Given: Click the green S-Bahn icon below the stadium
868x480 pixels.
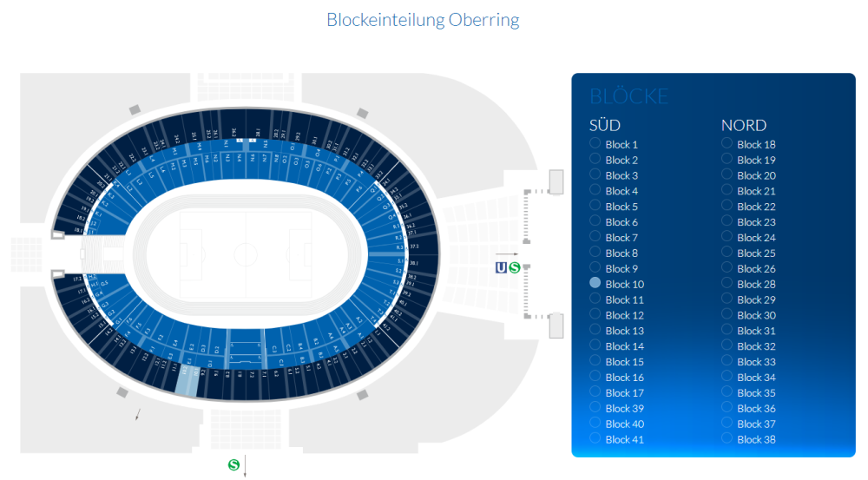Looking at the screenshot, I should [x=233, y=465].
